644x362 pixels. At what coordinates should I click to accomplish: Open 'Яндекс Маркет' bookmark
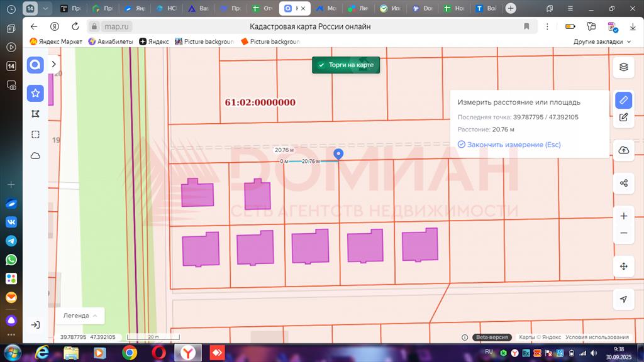[57, 41]
